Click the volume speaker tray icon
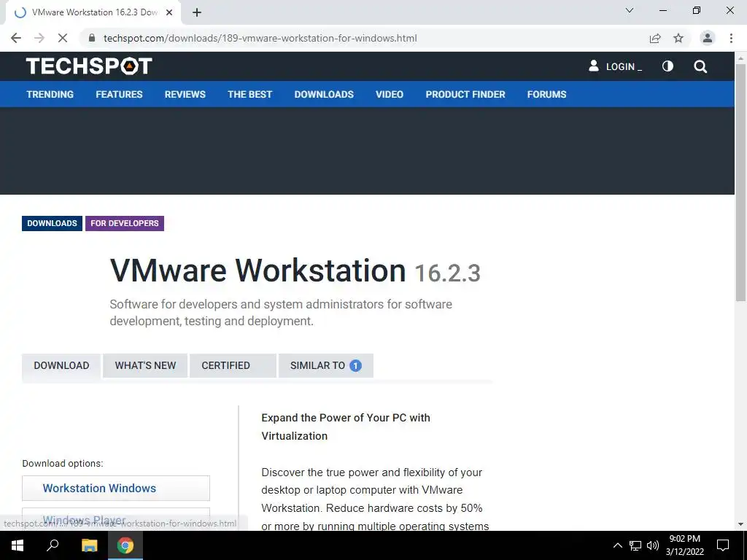The width and height of the screenshot is (747, 560). point(653,545)
